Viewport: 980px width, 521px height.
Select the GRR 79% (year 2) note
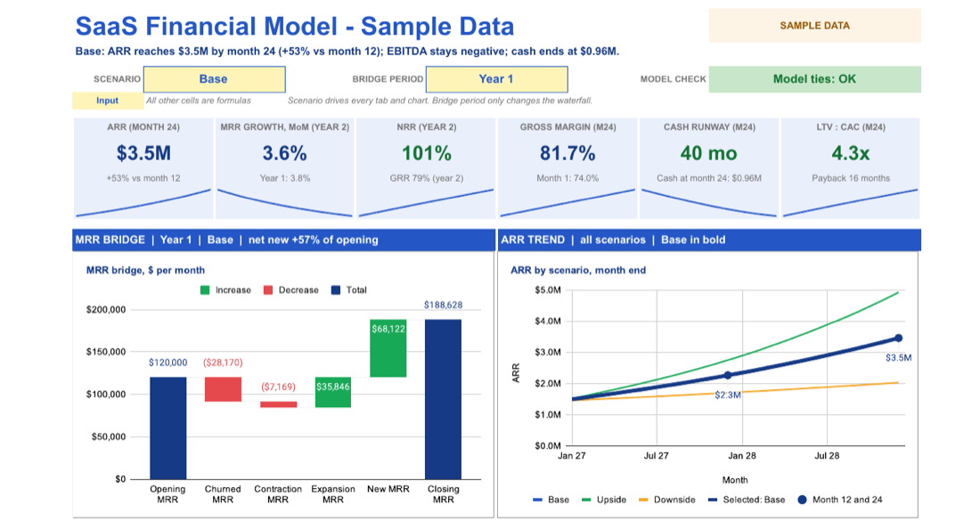pyautogui.click(x=426, y=178)
